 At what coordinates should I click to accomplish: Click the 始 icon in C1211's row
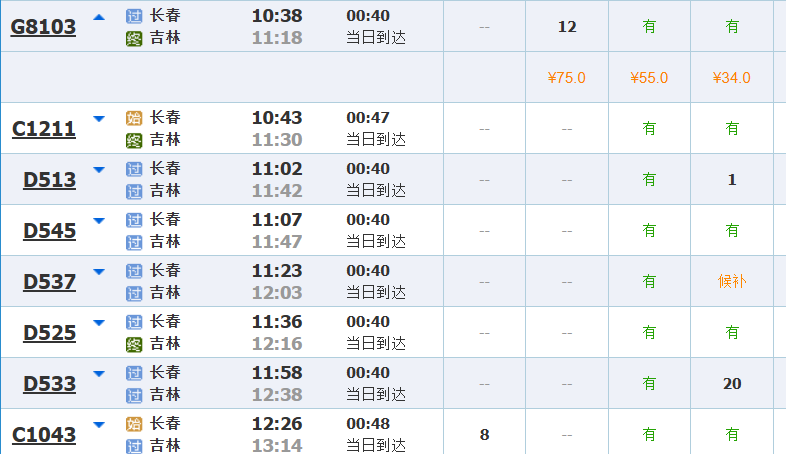(x=134, y=117)
